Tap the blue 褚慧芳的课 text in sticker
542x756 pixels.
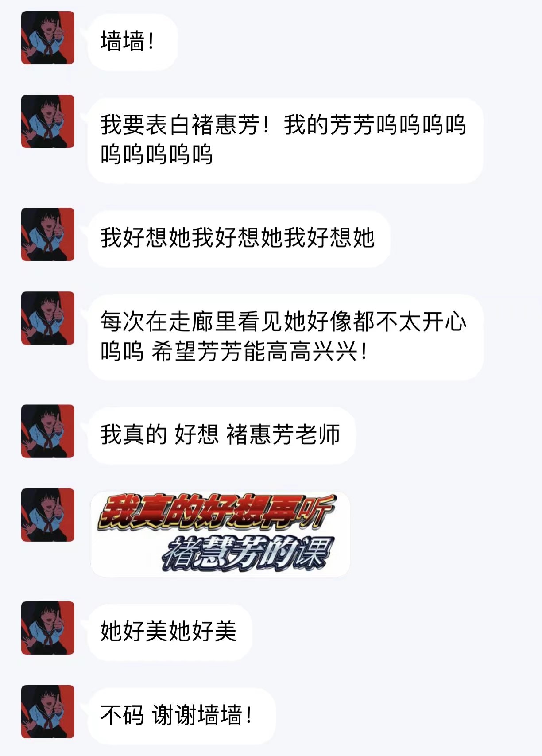[x=248, y=553]
